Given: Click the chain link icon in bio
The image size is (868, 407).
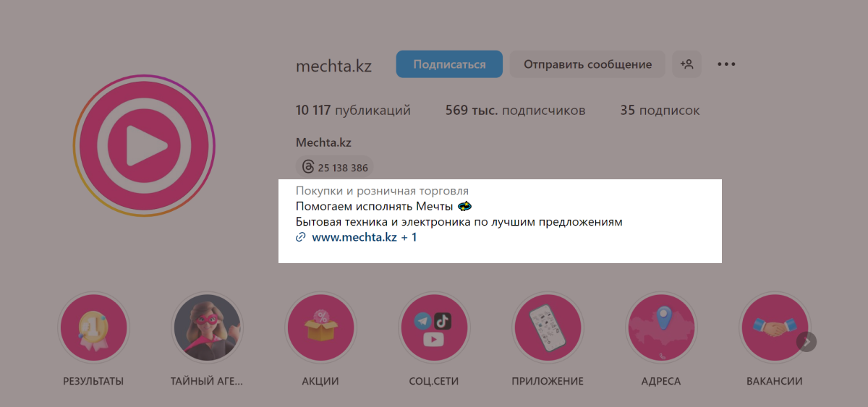Looking at the screenshot, I should point(301,237).
